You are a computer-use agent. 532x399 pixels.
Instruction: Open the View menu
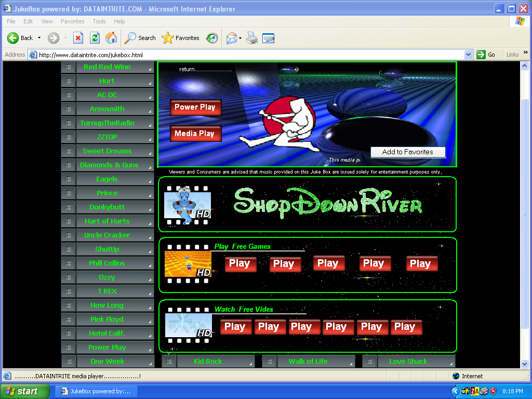(x=47, y=21)
